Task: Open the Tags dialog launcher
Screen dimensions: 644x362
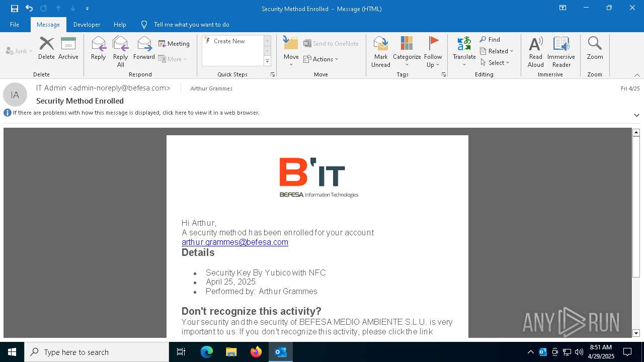Action: pos(444,74)
